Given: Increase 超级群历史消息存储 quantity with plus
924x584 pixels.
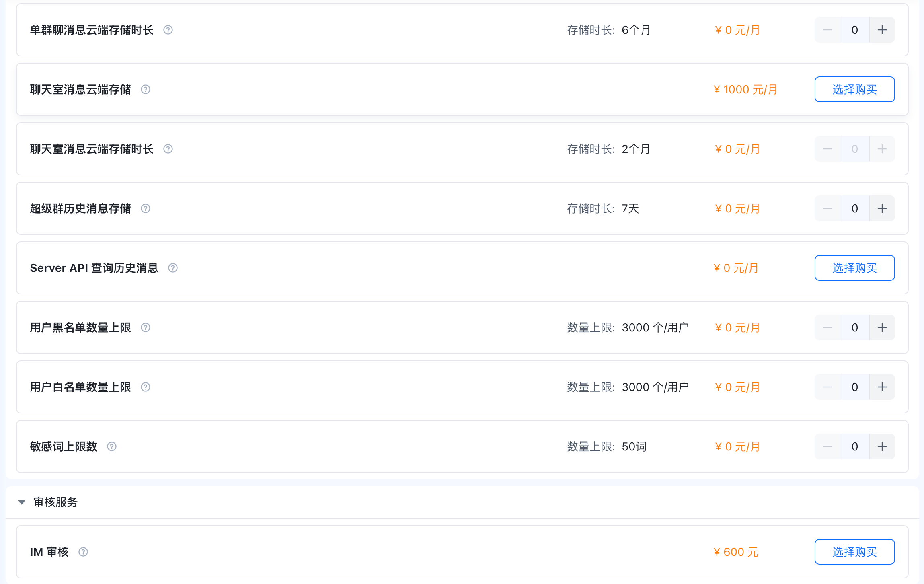Looking at the screenshot, I should [882, 208].
